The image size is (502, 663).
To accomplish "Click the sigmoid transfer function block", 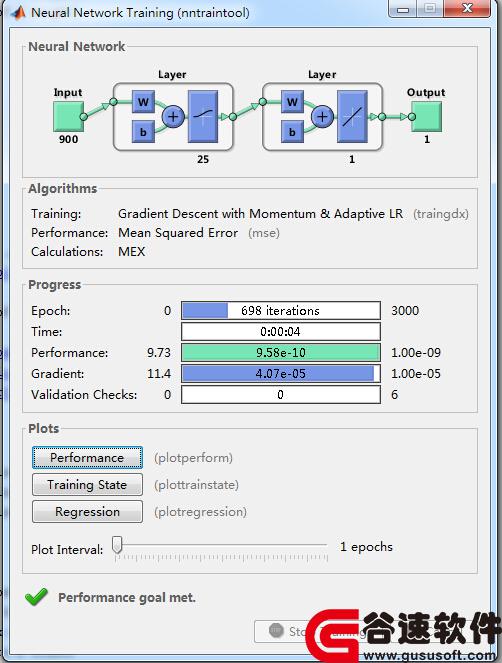I will coord(203,116).
